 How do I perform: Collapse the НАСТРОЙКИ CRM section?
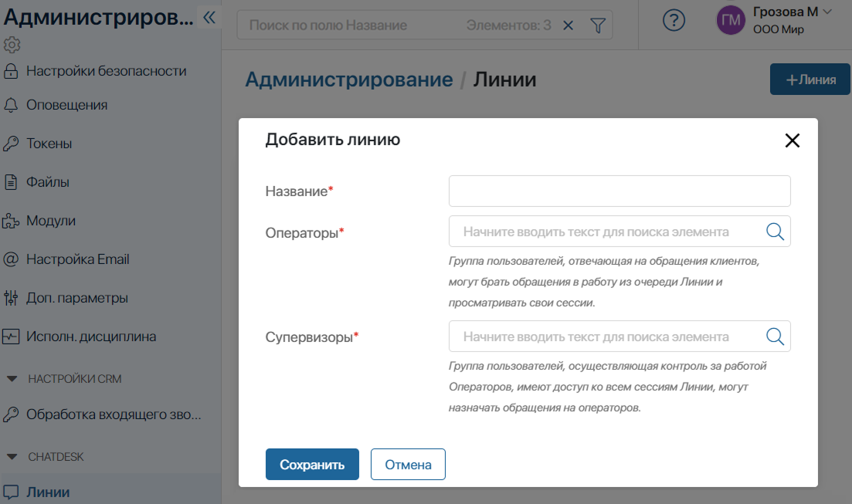pyautogui.click(x=12, y=379)
